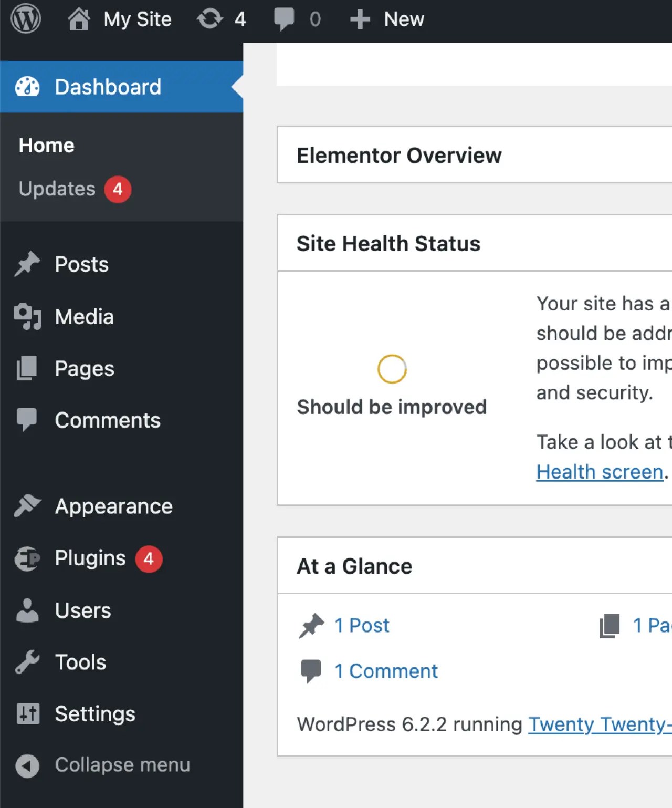The height and width of the screenshot is (808, 672).
Task: Click the Pages icon in sidebar
Action: click(27, 368)
